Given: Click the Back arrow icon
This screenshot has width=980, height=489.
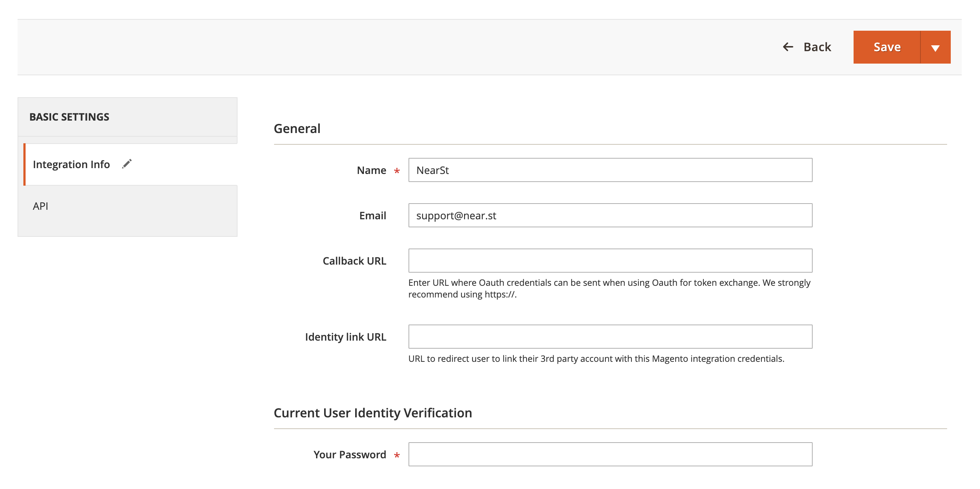Looking at the screenshot, I should point(788,47).
